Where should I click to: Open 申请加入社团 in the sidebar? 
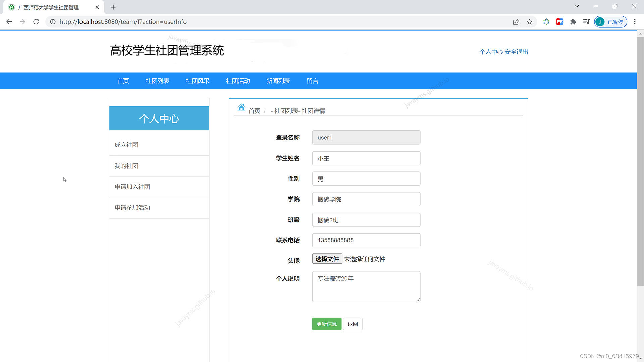(132, 187)
